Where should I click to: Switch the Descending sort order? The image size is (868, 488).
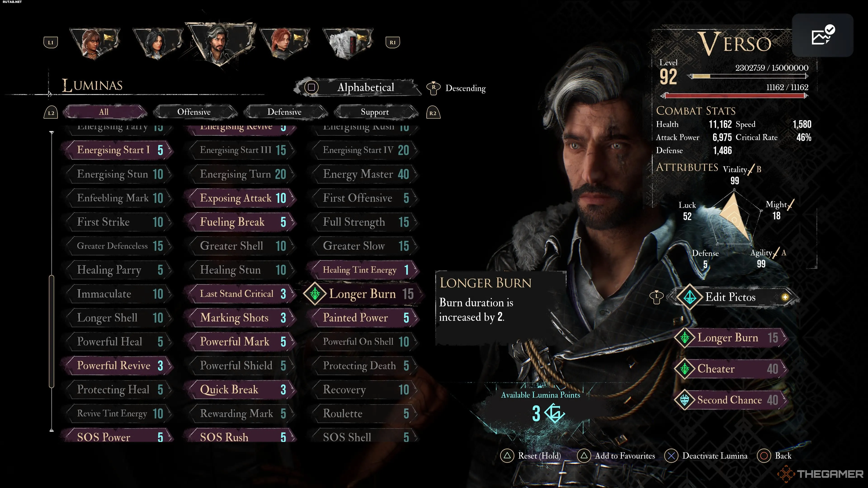coord(456,88)
